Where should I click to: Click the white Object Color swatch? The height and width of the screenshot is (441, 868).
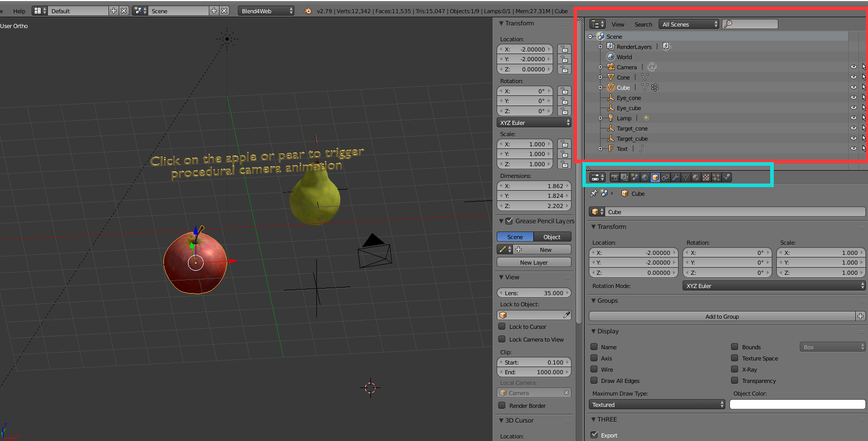click(x=797, y=405)
